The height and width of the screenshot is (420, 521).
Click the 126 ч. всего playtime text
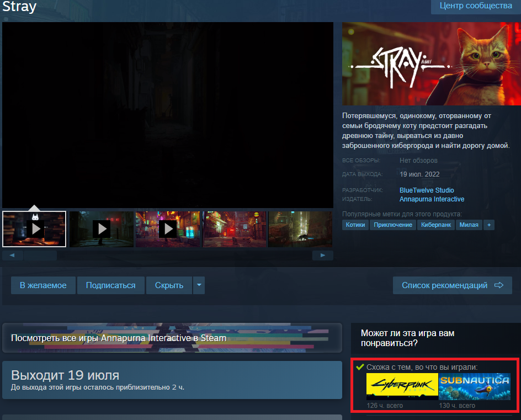(385, 406)
